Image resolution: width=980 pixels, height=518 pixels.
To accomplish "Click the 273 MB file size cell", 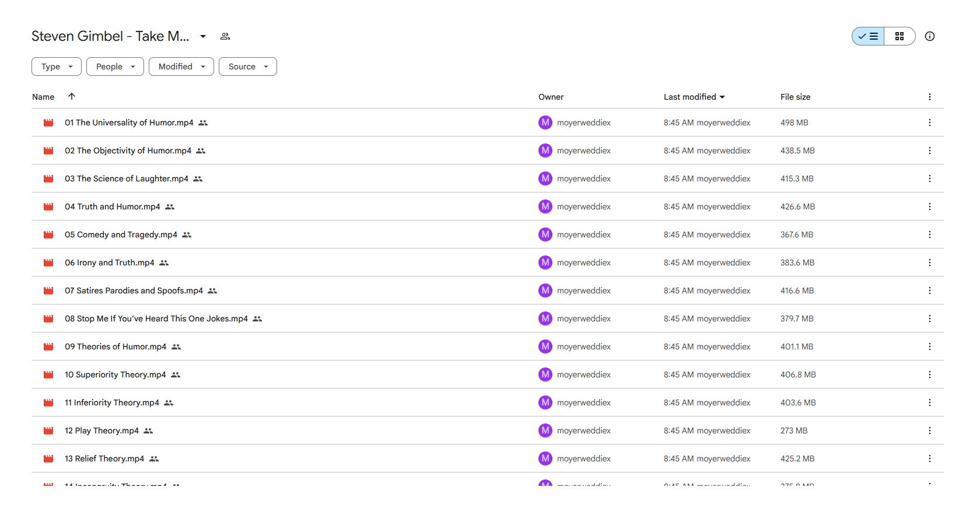I will [x=794, y=430].
